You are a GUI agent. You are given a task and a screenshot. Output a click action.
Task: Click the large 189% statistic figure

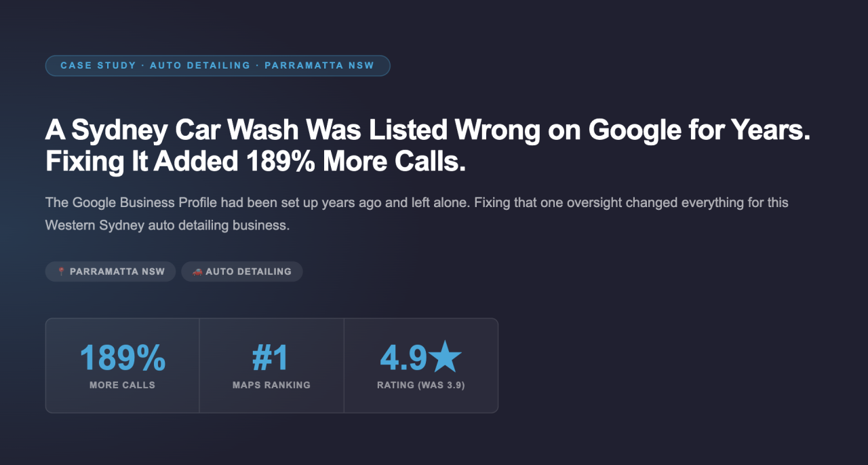123,358
